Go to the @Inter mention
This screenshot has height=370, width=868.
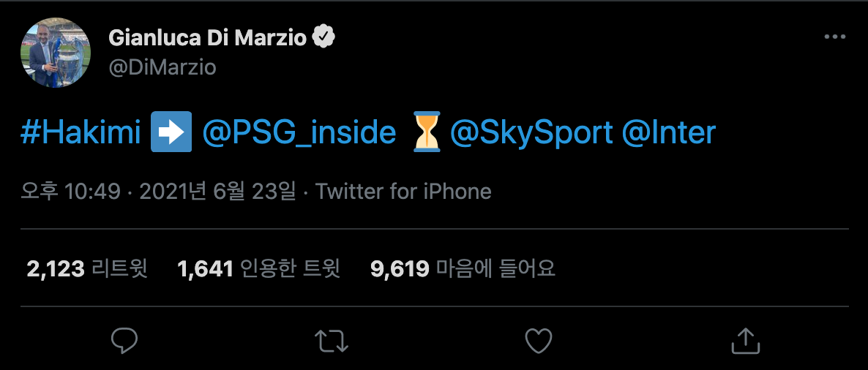click(668, 134)
